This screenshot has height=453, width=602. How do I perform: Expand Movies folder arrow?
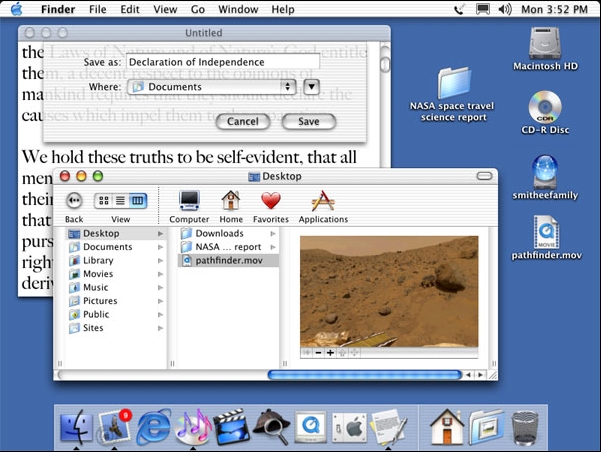[160, 274]
